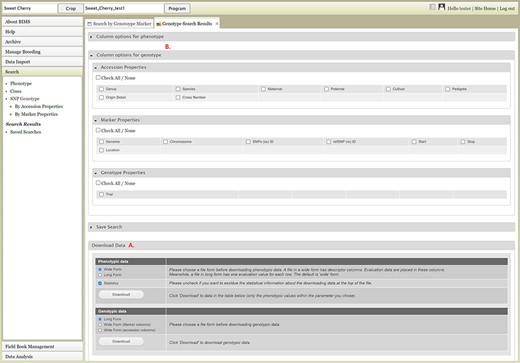
Task: Toggle the Statistics checkbox for phenotypic data
Action: coord(100,283)
